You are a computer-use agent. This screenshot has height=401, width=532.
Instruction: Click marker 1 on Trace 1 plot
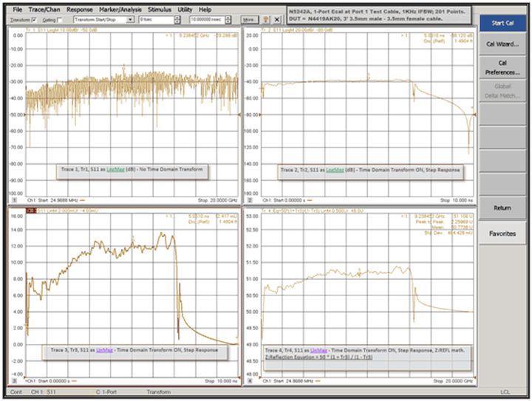tap(124, 67)
